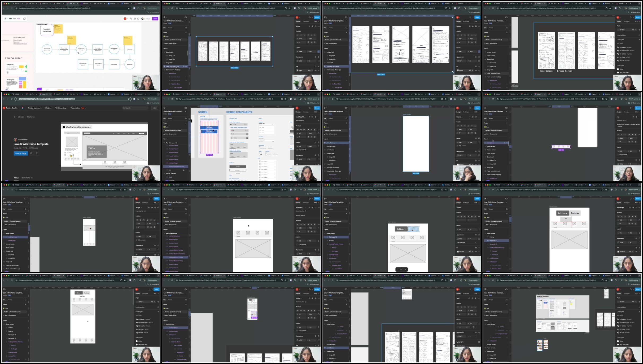Click Publish button on community page

coord(155,108)
